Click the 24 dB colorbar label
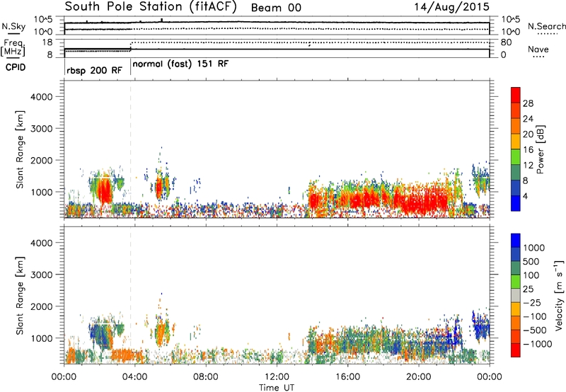This screenshot has width=566, height=392. (x=528, y=119)
